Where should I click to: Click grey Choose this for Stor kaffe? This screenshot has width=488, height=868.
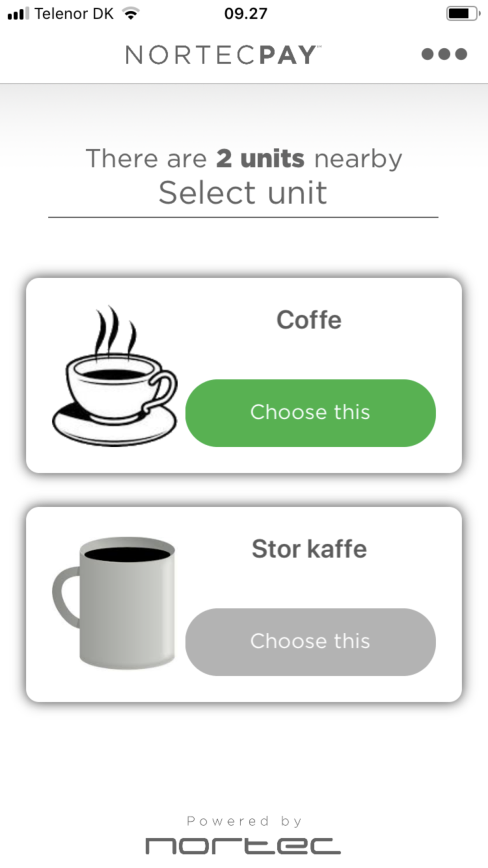[x=310, y=641]
